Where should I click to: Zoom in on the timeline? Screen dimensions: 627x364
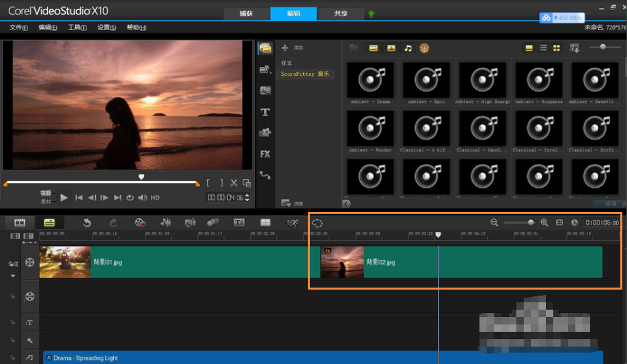pyautogui.click(x=545, y=223)
